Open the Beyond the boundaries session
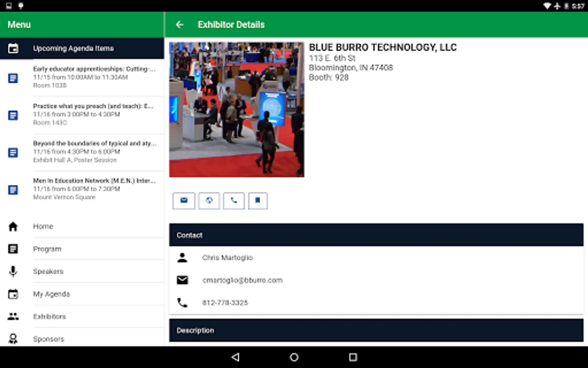Viewport: 588px width, 368px height. pos(82,152)
